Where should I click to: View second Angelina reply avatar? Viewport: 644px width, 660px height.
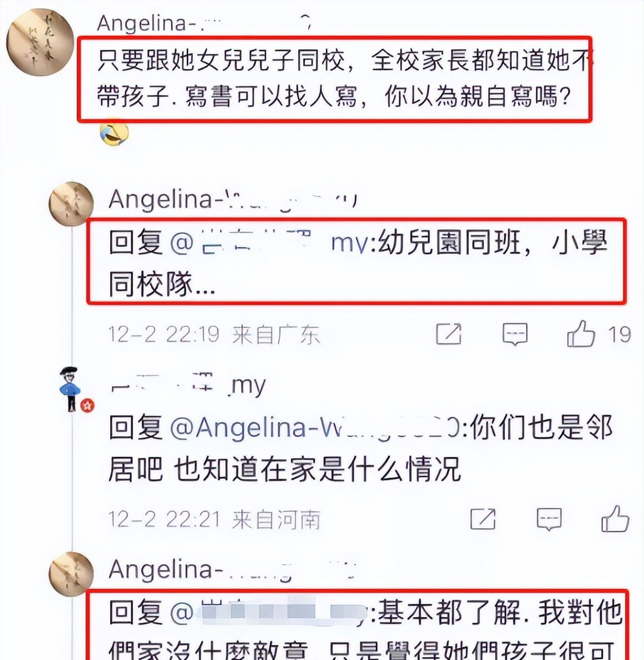point(71,204)
